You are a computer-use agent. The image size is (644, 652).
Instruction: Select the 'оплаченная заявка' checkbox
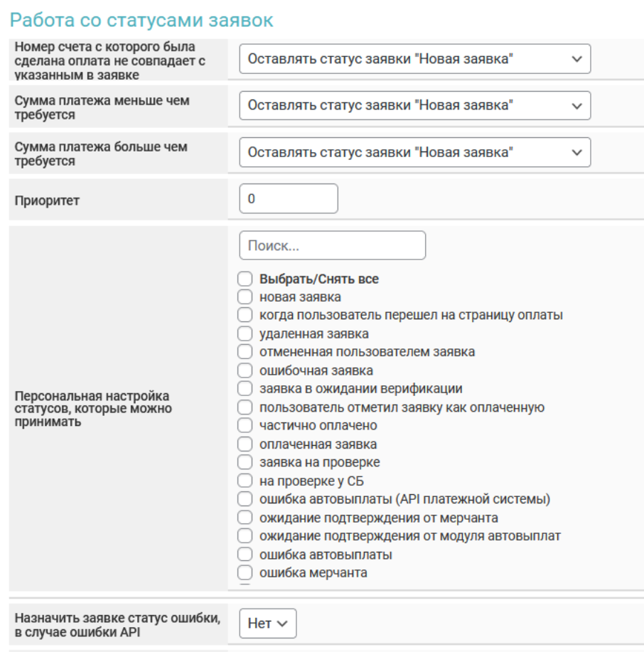pos(245,444)
